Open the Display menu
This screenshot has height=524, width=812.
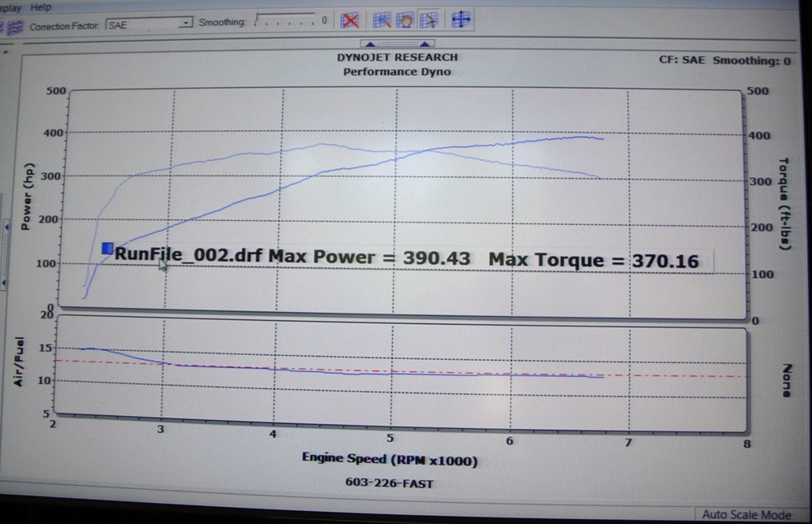8,6
